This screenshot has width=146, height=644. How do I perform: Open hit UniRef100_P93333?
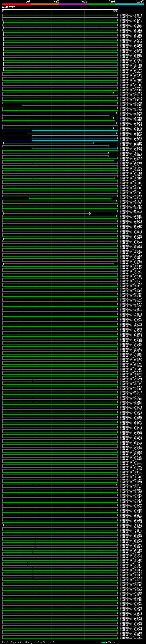131,15
